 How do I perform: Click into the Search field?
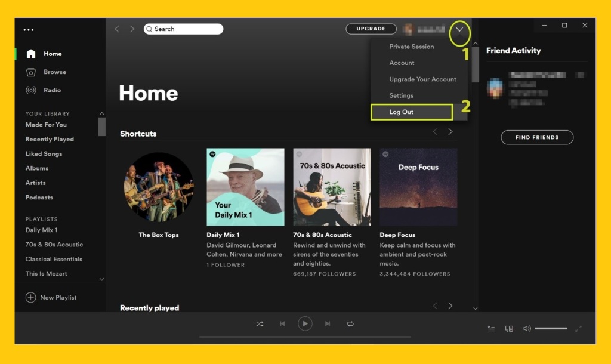pos(184,29)
